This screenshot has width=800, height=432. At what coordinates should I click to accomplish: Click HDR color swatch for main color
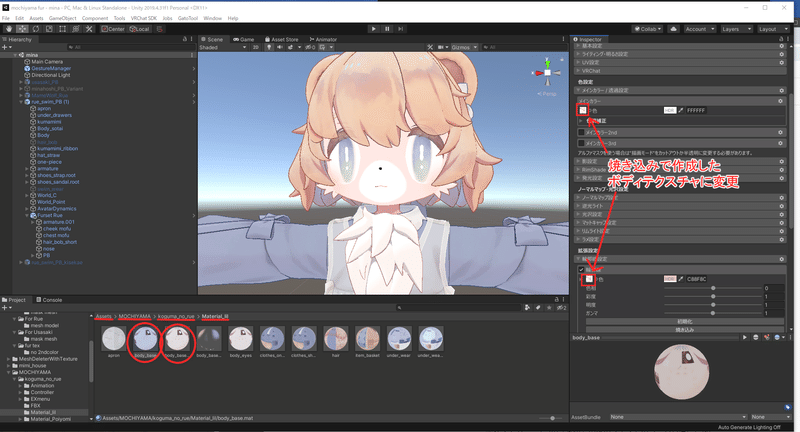(669, 110)
